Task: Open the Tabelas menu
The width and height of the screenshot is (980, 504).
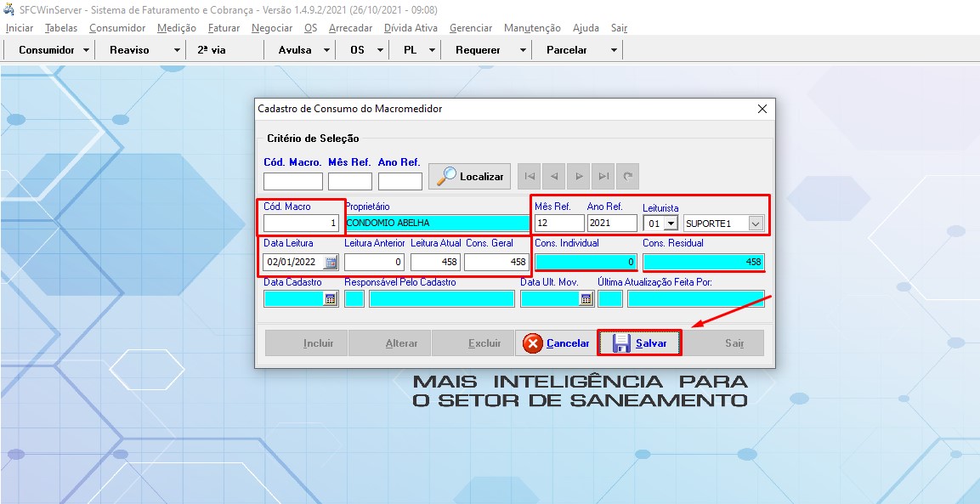Action: (60, 28)
